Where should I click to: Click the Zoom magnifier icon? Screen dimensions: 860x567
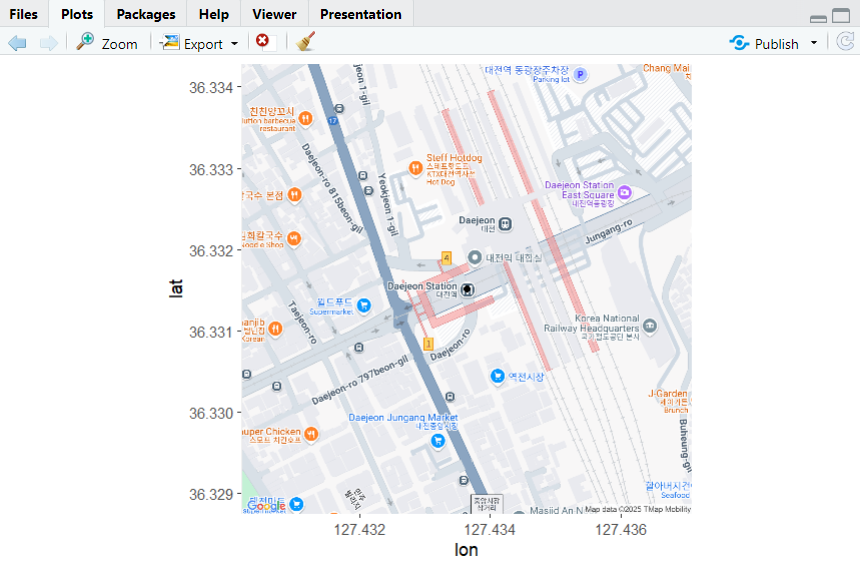tap(85, 42)
